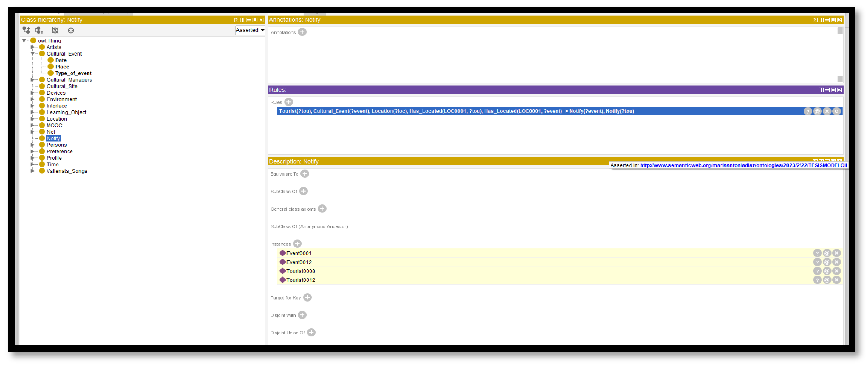Click the Delete selected class icon

(x=55, y=30)
